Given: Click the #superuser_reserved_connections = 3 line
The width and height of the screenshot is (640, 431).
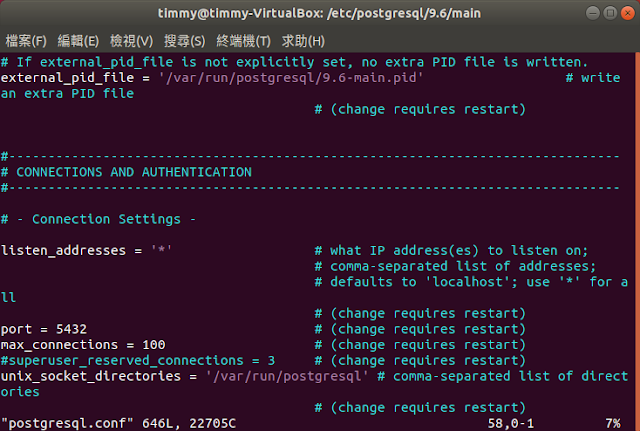Looking at the screenshot, I should pos(138,360).
